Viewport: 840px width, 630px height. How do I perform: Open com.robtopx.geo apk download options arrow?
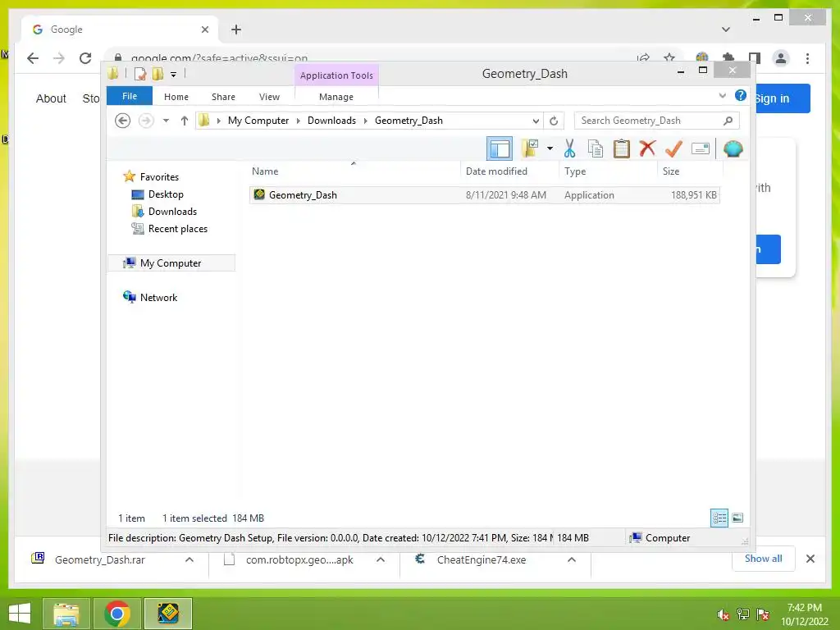coord(381,559)
